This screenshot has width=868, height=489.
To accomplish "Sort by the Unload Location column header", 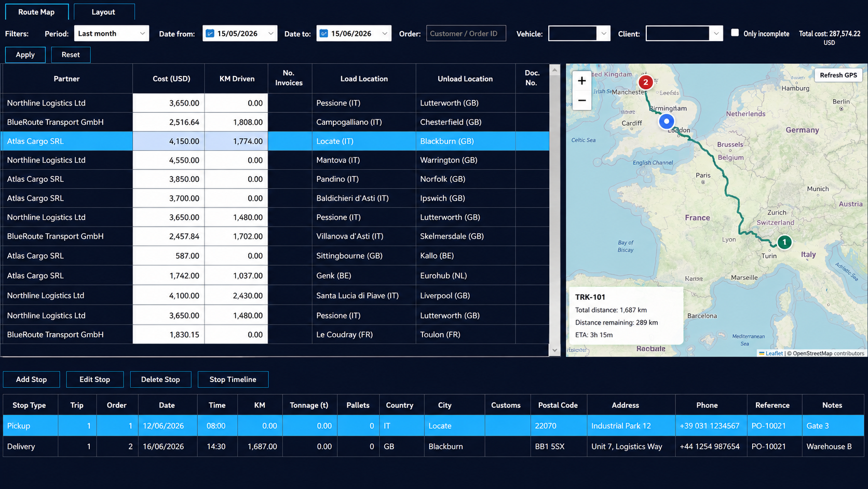I will coord(465,78).
